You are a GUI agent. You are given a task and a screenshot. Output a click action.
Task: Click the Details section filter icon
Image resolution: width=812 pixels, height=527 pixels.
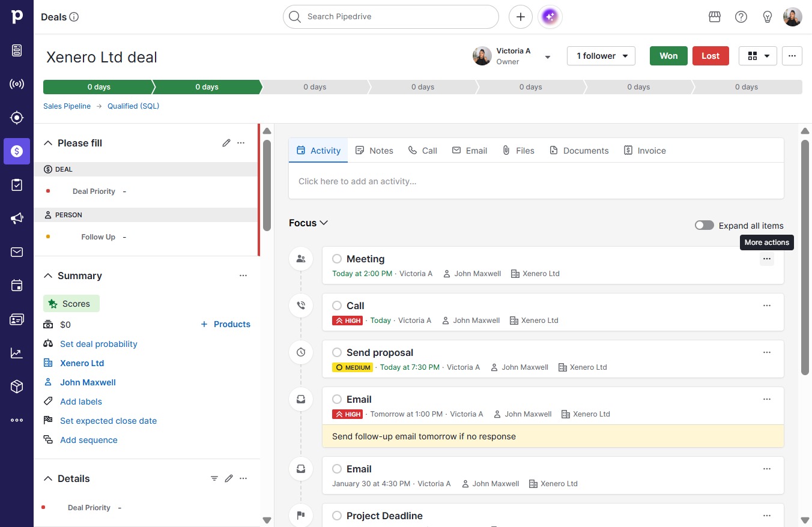(214, 478)
